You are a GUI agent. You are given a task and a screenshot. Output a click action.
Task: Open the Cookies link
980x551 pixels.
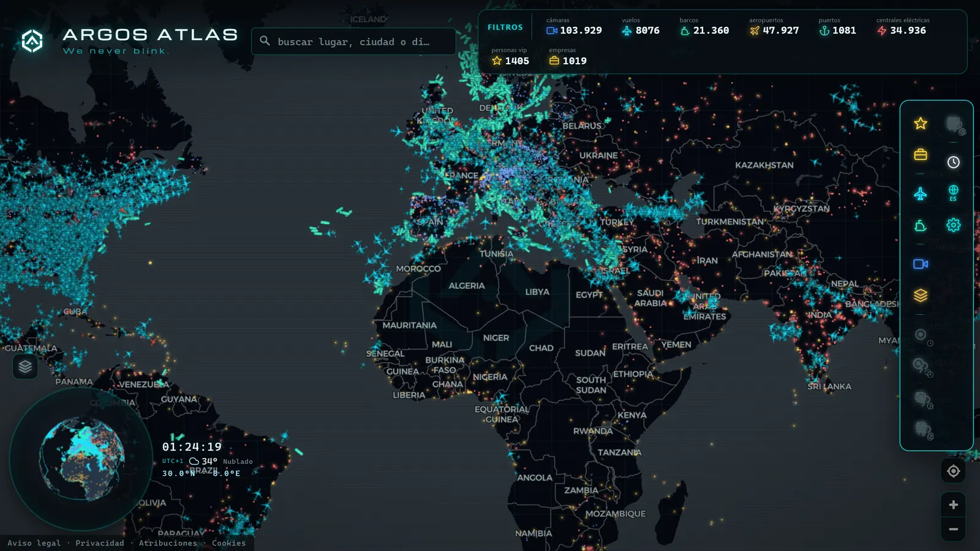click(x=229, y=543)
